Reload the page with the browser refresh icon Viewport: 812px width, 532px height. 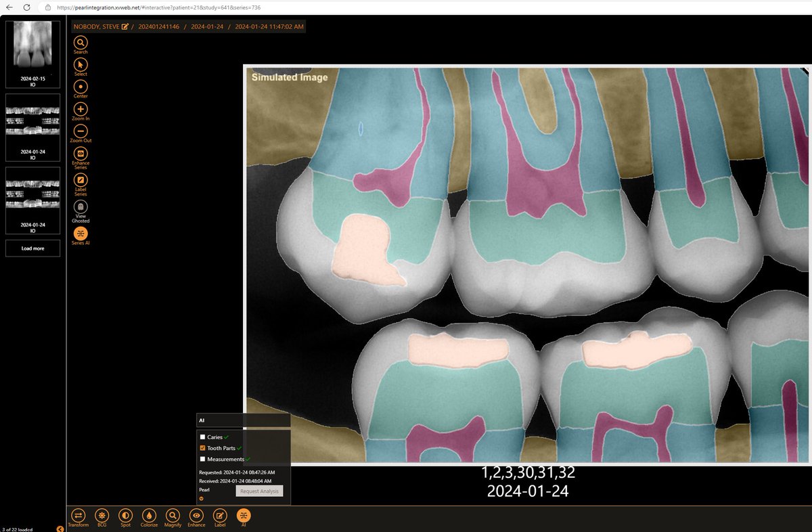[26, 7]
